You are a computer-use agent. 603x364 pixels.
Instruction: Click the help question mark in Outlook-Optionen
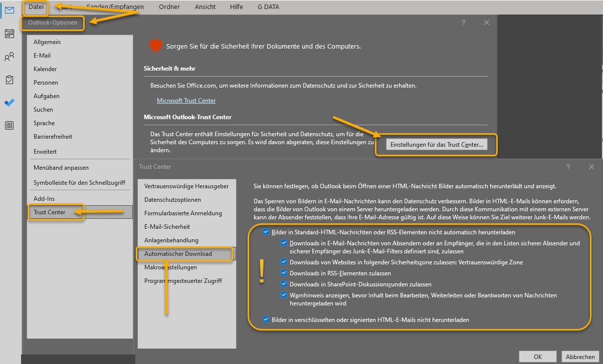(x=464, y=23)
